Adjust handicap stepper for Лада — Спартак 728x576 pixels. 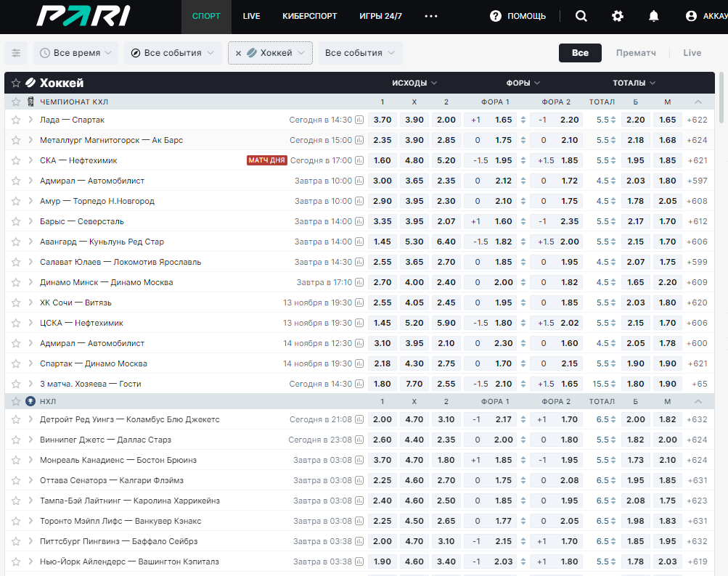[x=523, y=120]
